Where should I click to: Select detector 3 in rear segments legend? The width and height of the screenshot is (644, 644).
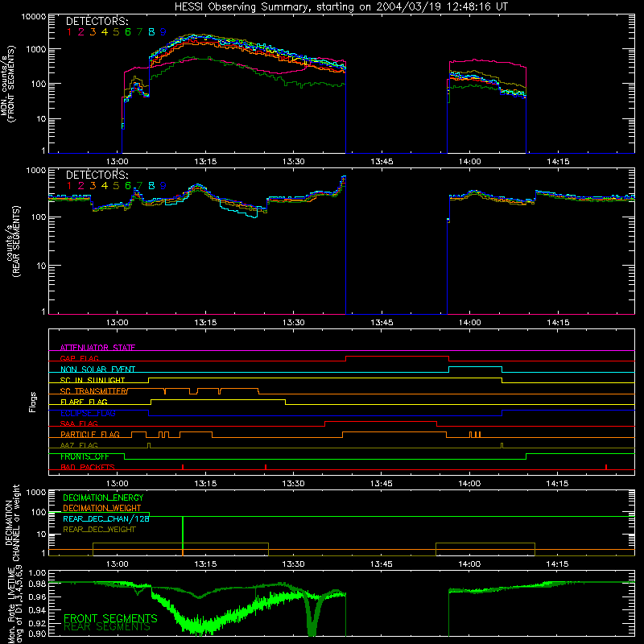pos(93,186)
